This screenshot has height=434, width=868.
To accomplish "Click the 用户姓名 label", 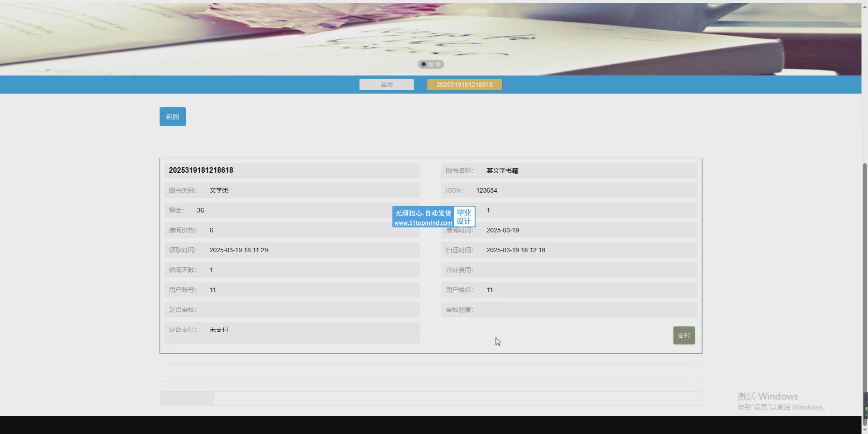I will coord(460,290).
